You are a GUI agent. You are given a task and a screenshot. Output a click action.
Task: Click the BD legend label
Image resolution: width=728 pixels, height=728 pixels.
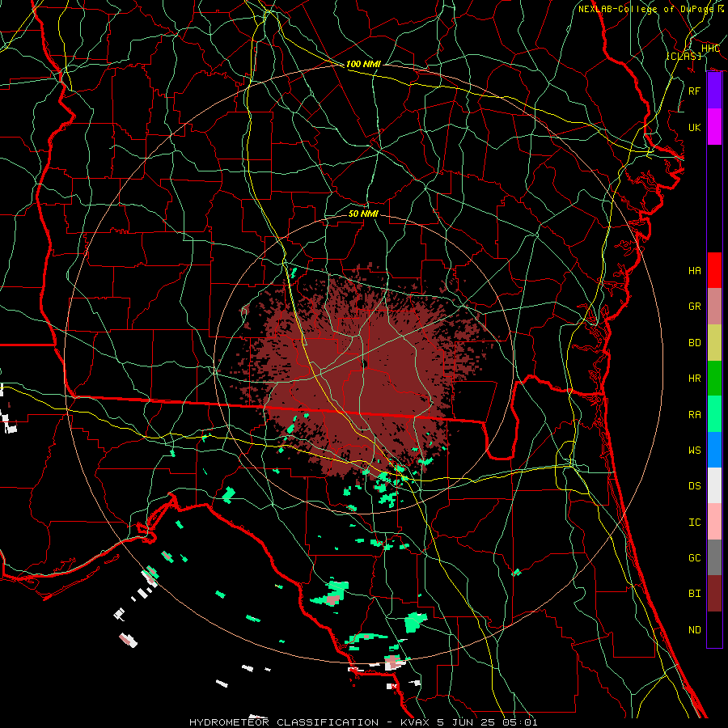[694, 343]
